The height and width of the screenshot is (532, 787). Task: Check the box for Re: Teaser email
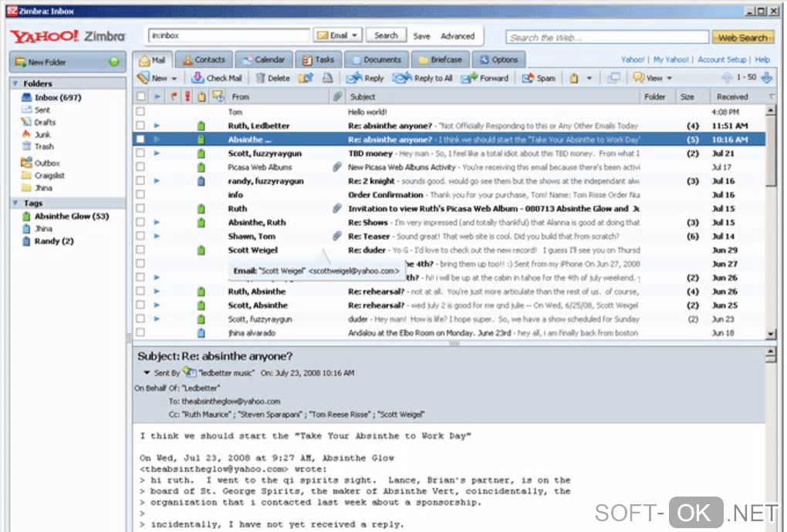140,236
